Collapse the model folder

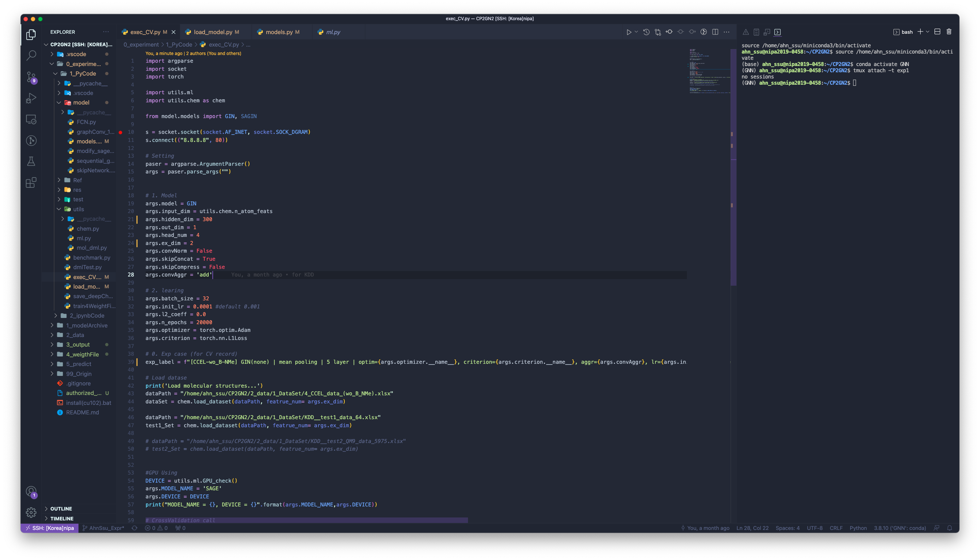click(80, 102)
